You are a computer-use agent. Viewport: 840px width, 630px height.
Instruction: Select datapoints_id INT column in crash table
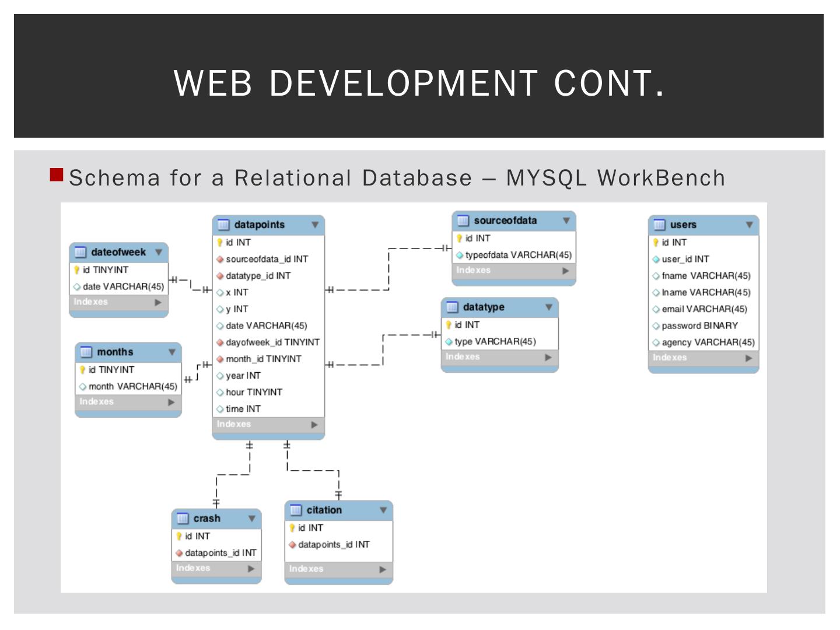(x=220, y=552)
